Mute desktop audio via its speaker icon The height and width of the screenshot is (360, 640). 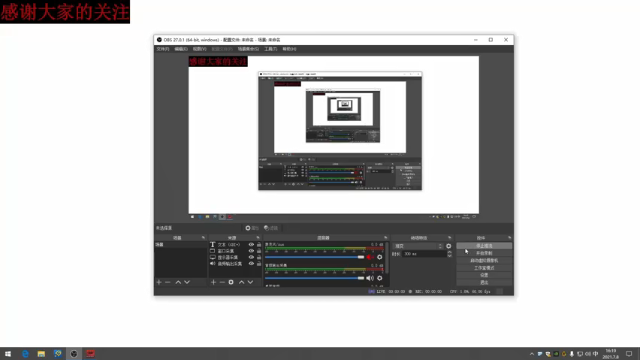pos(370,278)
